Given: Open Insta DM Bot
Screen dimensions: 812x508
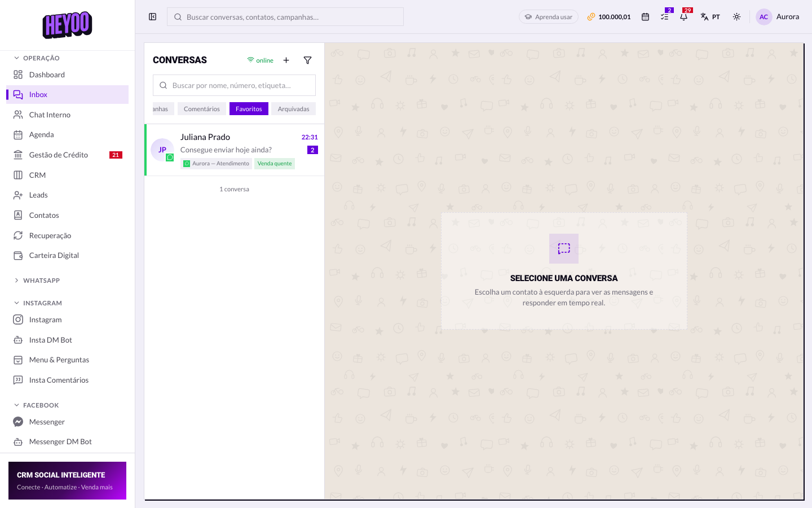Looking at the screenshot, I should point(67,340).
